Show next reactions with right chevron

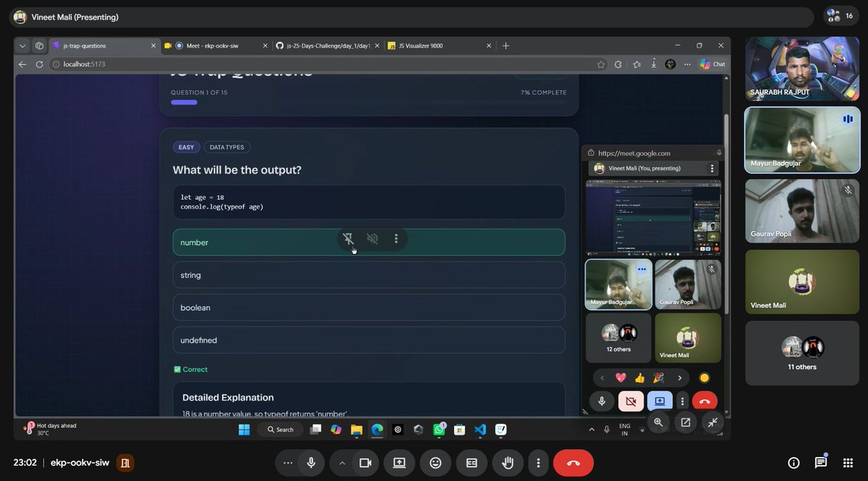[679, 378]
